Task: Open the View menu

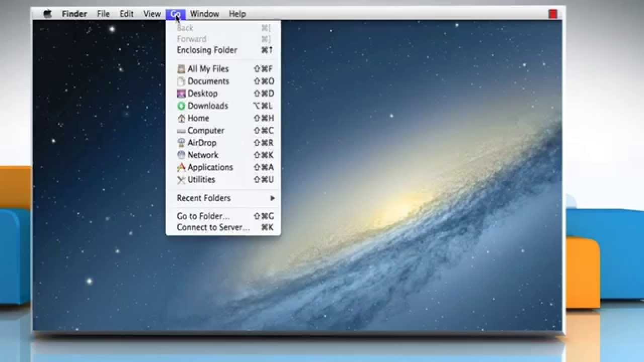Action: coord(152,14)
